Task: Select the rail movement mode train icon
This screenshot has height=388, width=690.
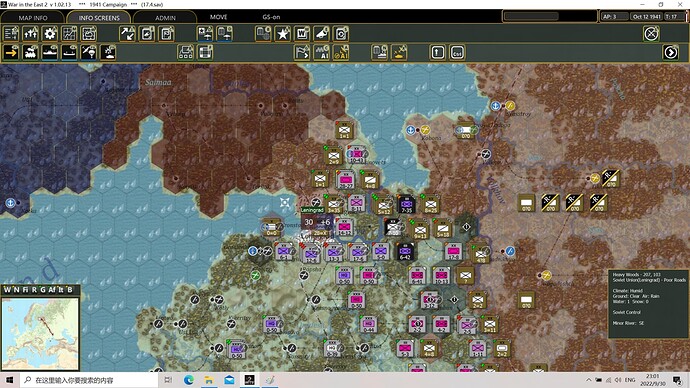Action: click(30, 52)
